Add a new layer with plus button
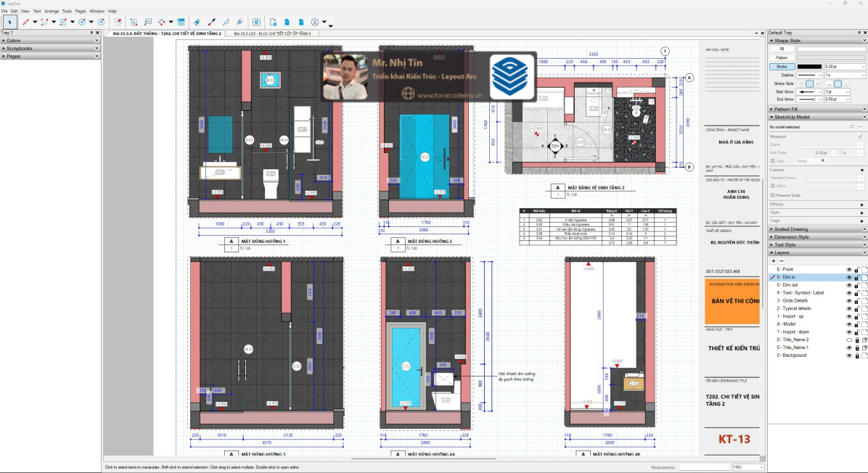This screenshot has width=868, height=473. click(774, 260)
